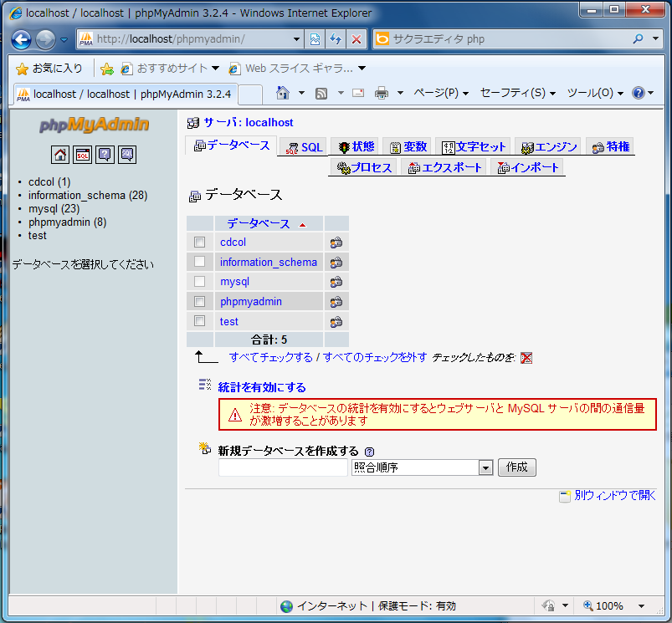Click the phpMyAdmin Home icon in sidebar
The width and height of the screenshot is (672, 623).
(60, 155)
